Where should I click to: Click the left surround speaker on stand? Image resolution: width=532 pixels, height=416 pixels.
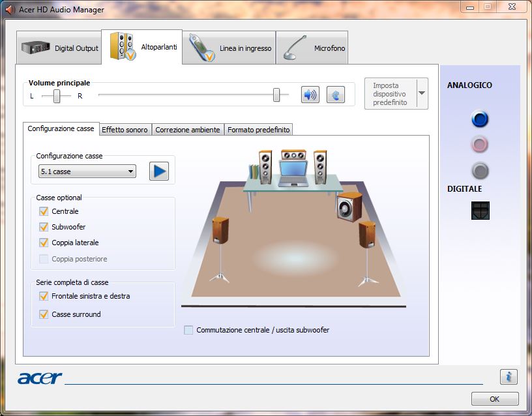click(220, 249)
